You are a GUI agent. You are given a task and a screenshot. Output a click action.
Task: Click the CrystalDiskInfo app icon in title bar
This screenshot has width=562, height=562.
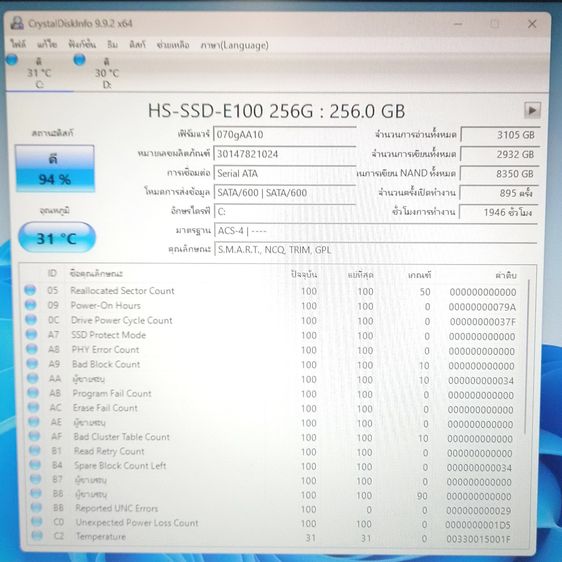[x=17, y=23]
